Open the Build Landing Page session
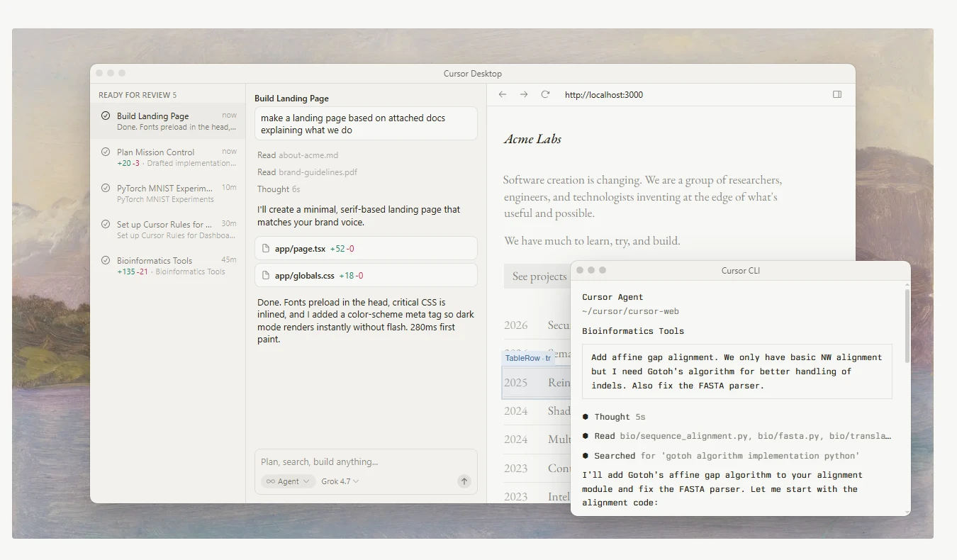This screenshot has height=560, width=957. pos(168,121)
